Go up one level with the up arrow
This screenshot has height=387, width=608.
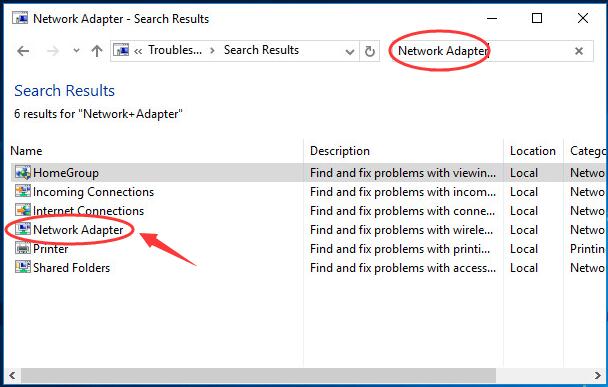[97, 51]
